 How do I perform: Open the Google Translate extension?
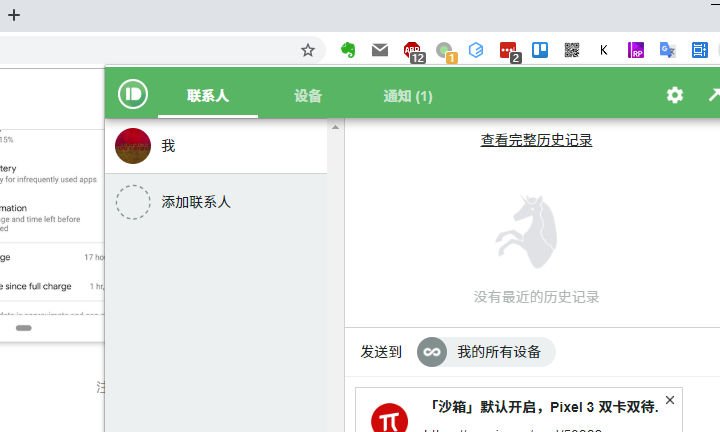668,50
